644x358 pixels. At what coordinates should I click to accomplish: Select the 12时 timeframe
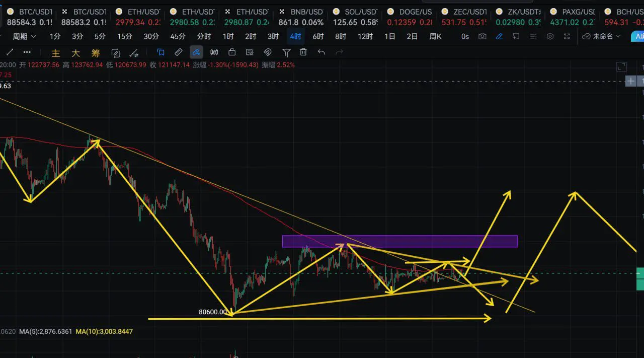[365, 36]
